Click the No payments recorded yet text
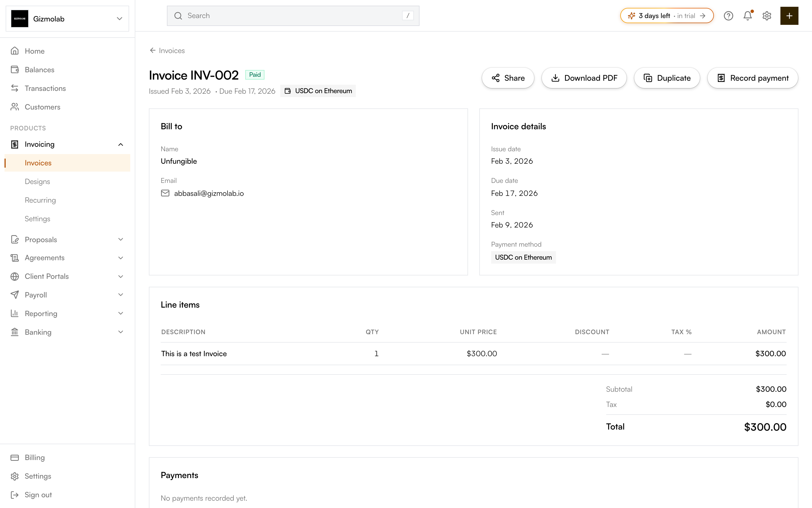Image resolution: width=812 pixels, height=508 pixels. click(x=204, y=498)
